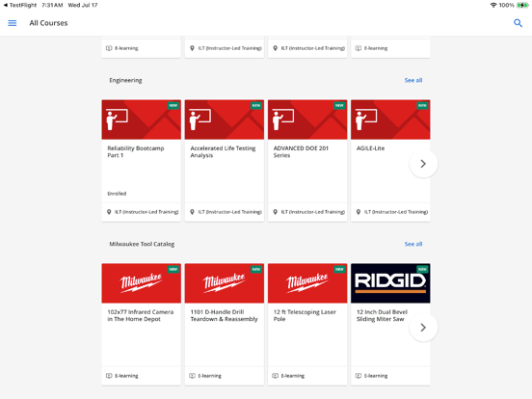Open the hamburger navigation menu
The image size is (532, 399).
tap(13, 23)
